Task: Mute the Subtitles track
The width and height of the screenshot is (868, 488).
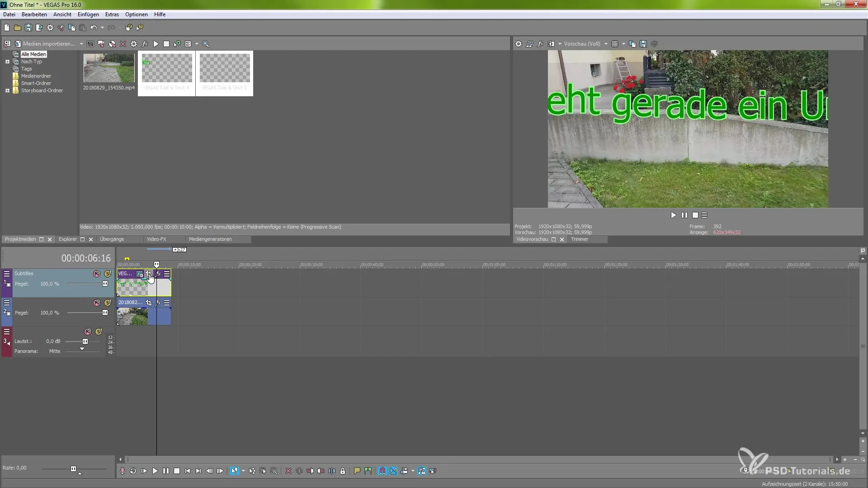Action: (97, 274)
